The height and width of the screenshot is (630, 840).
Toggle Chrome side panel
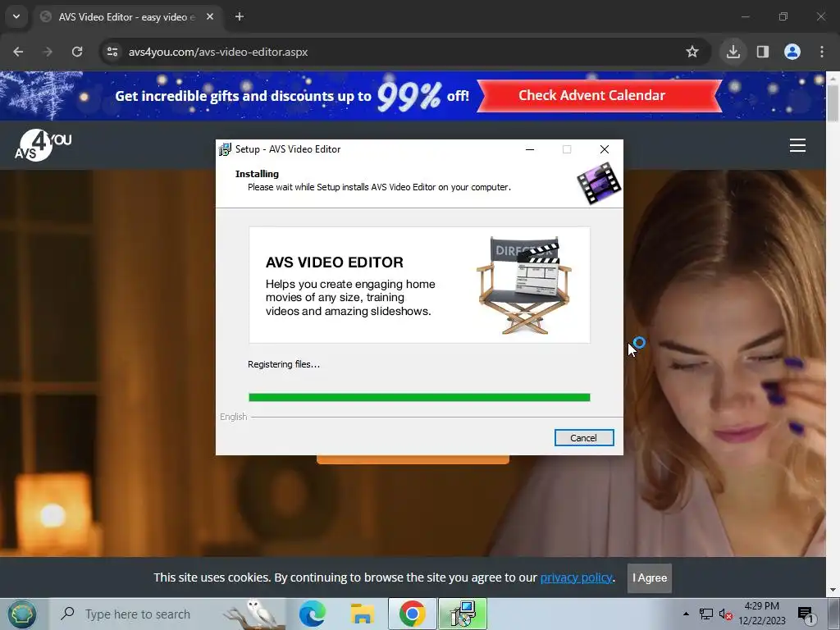coord(763,52)
